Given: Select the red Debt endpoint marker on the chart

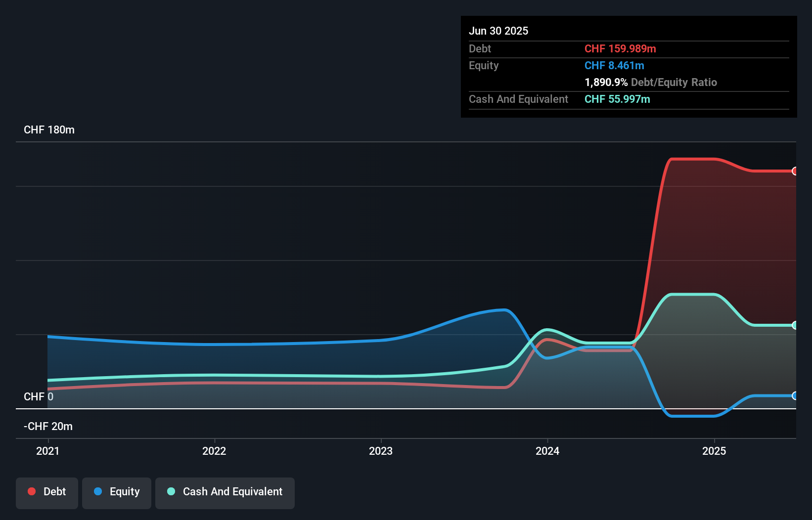Looking at the screenshot, I should click(795, 172).
